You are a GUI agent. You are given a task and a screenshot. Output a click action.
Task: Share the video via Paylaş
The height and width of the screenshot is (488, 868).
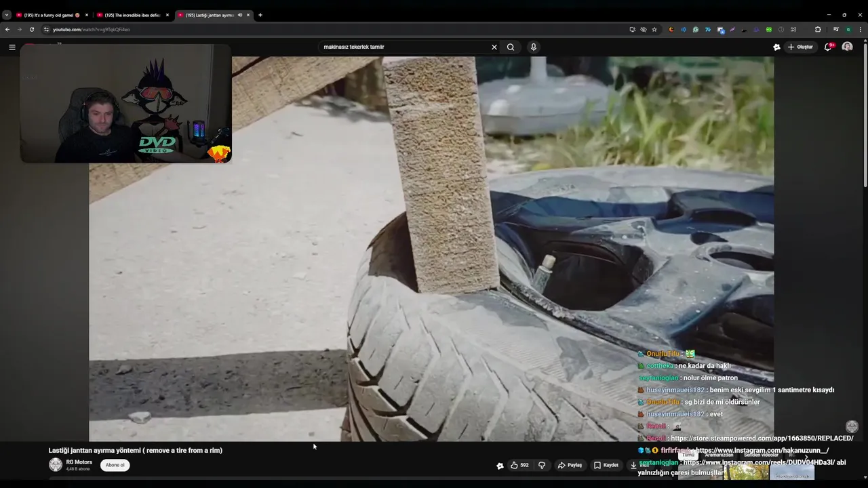570,465
